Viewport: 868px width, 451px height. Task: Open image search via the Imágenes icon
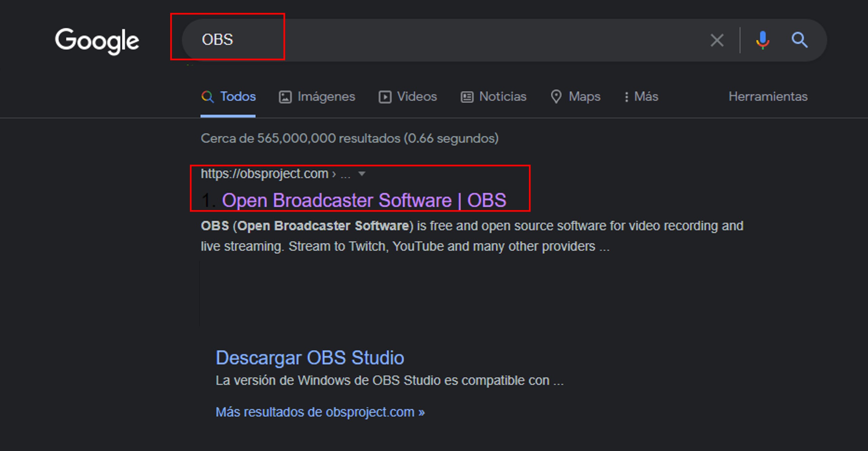point(285,97)
